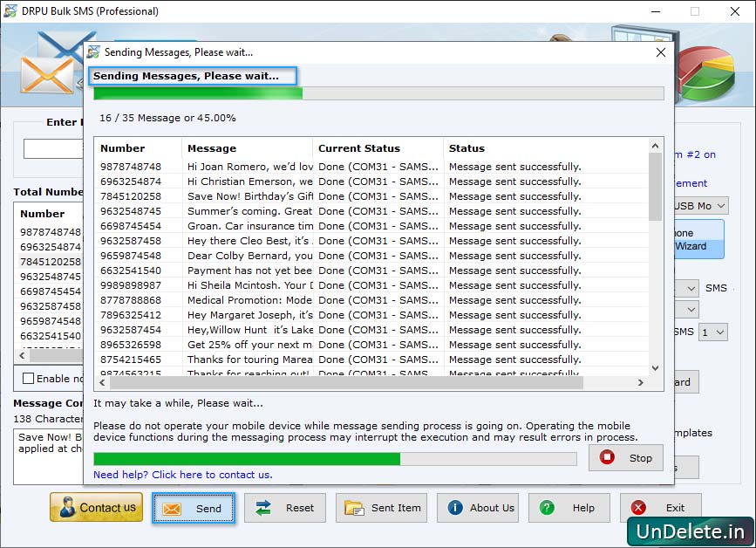
Task: Select the 'Hi Sheila Mcintosh' message row
Action: coord(371,285)
